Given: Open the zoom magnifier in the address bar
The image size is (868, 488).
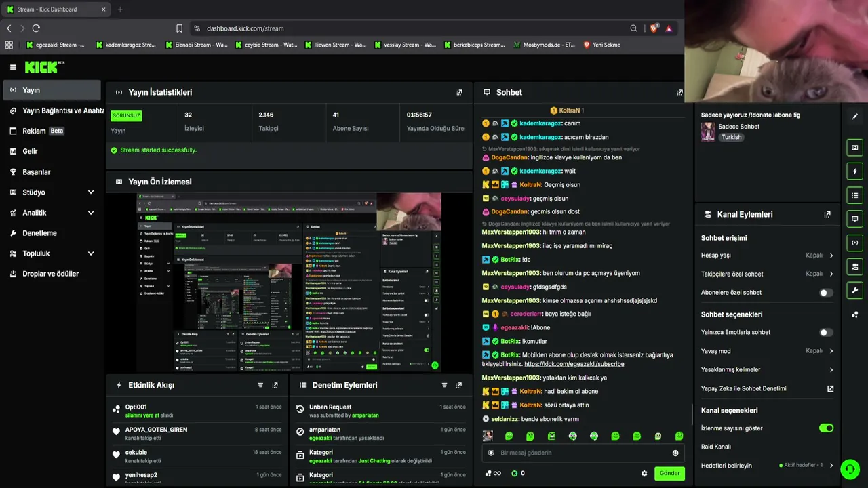Looking at the screenshot, I should (633, 28).
